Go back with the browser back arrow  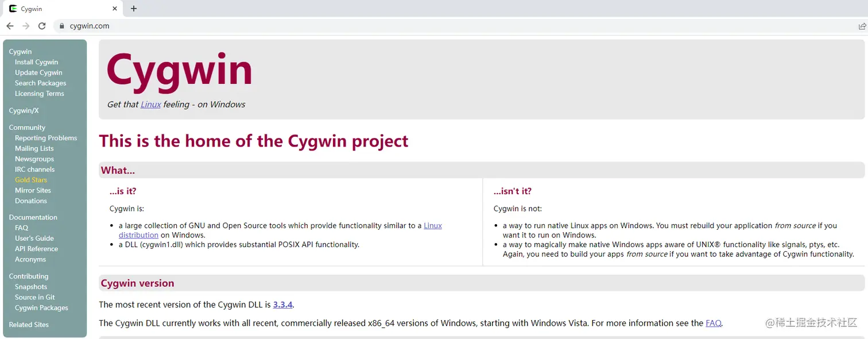(x=10, y=26)
